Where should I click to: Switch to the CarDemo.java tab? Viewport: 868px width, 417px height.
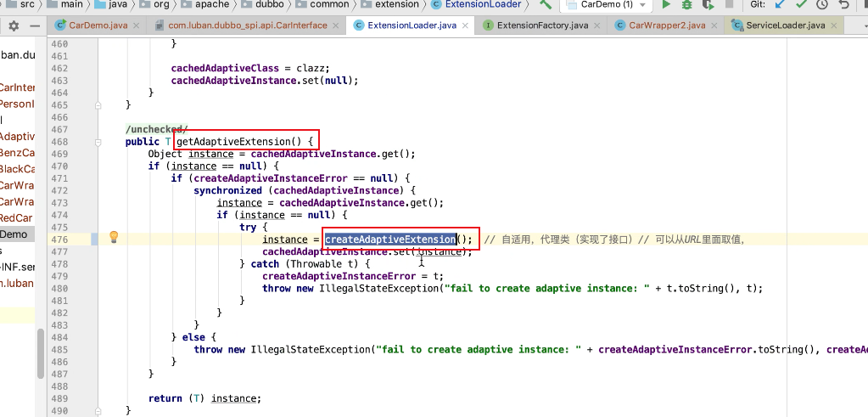[98, 25]
